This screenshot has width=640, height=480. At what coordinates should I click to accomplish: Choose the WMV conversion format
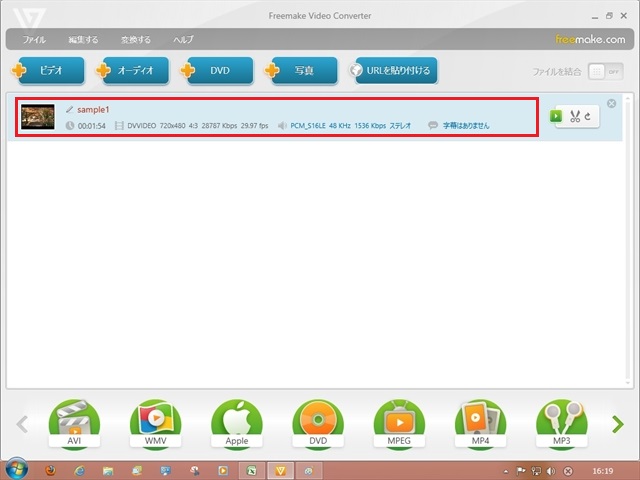coord(155,423)
